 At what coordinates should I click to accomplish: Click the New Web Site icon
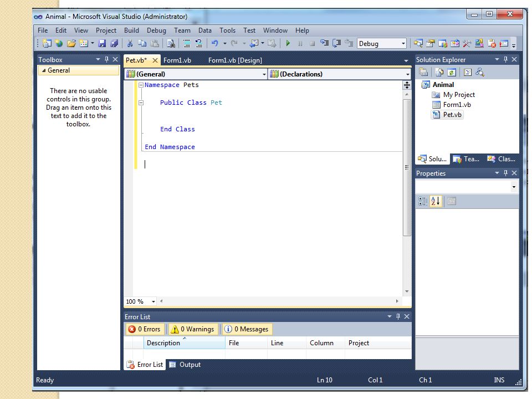point(59,43)
